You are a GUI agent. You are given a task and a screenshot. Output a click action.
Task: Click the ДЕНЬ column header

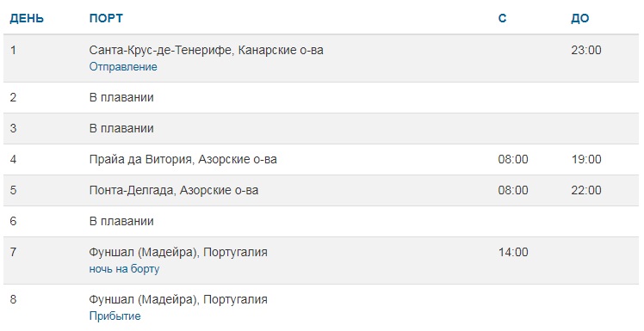click(27, 18)
